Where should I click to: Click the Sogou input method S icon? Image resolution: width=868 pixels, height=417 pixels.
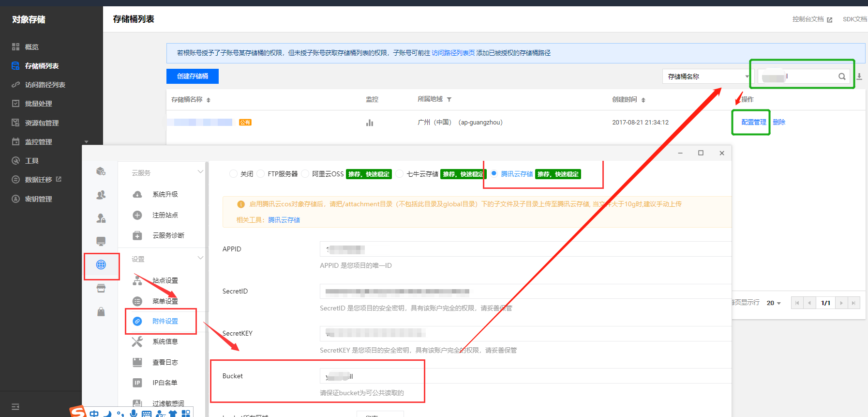[78, 412]
